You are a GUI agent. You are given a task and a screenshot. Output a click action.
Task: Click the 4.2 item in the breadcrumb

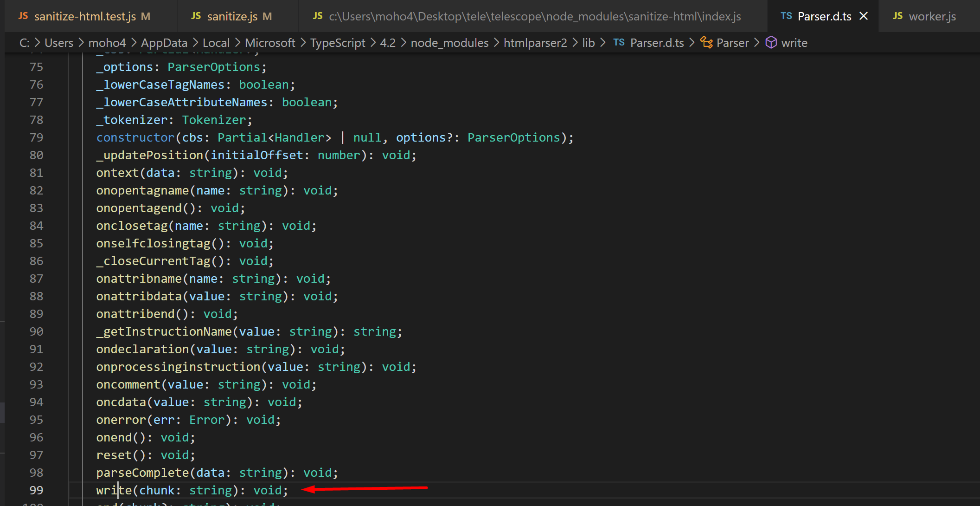[x=388, y=42]
